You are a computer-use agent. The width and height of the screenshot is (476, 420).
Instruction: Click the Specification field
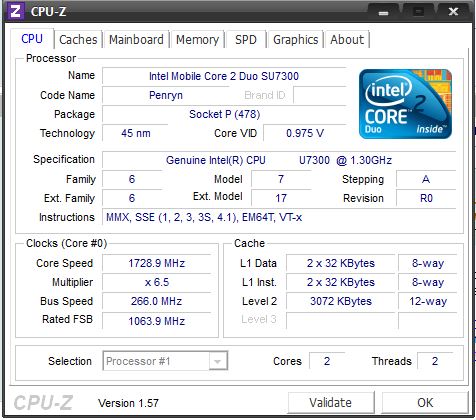(x=279, y=160)
